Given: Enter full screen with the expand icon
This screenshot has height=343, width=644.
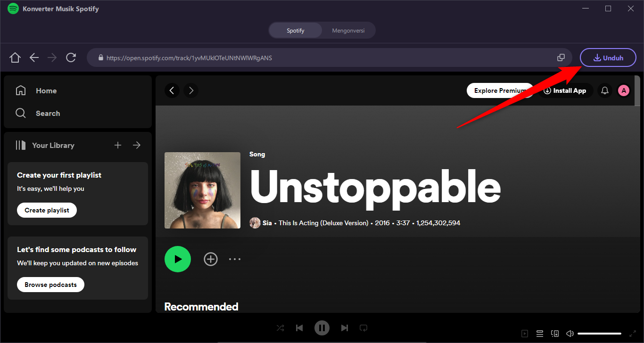Looking at the screenshot, I should (633, 334).
